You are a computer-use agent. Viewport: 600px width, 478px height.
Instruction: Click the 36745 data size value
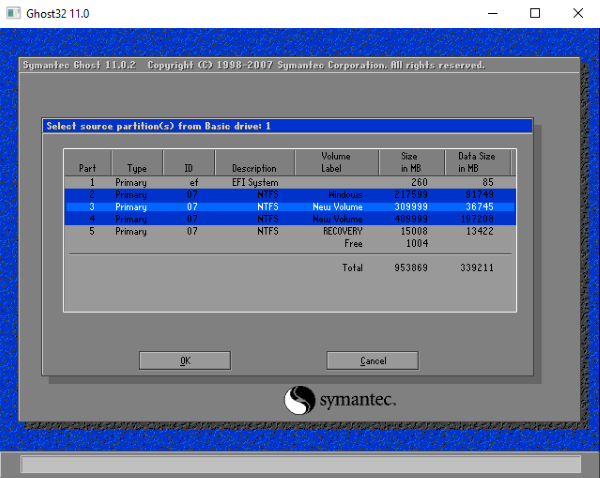point(479,207)
